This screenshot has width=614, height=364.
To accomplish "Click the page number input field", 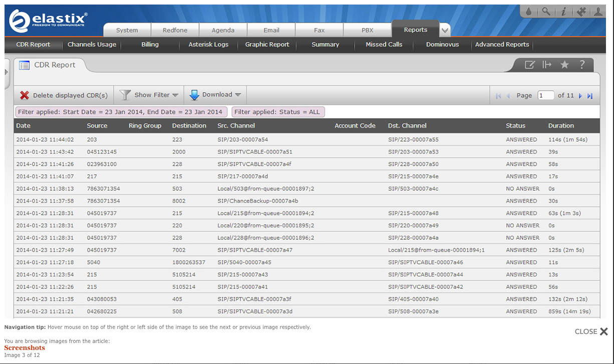I will [546, 95].
